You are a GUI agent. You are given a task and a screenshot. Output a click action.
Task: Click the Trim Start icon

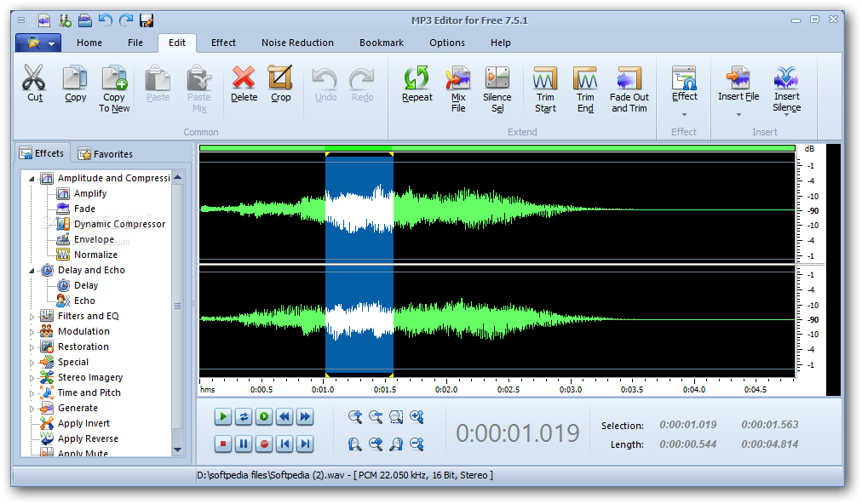pyautogui.click(x=545, y=78)
